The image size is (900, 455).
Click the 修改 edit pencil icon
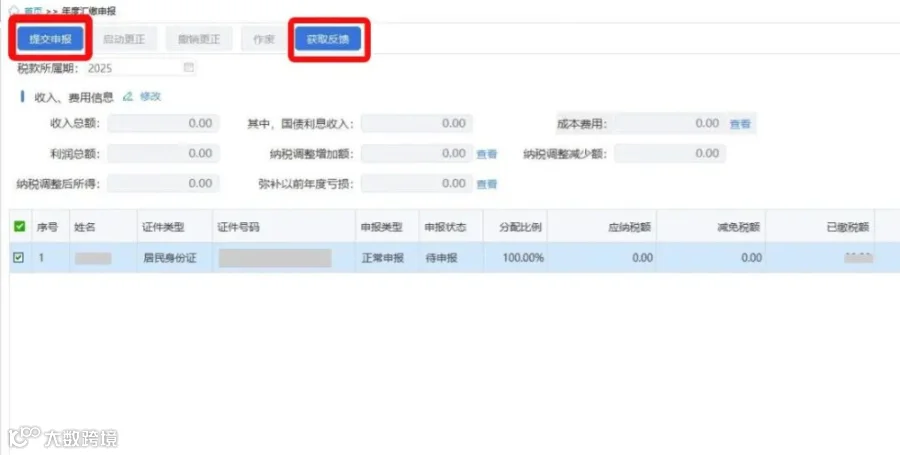point(128,96)
